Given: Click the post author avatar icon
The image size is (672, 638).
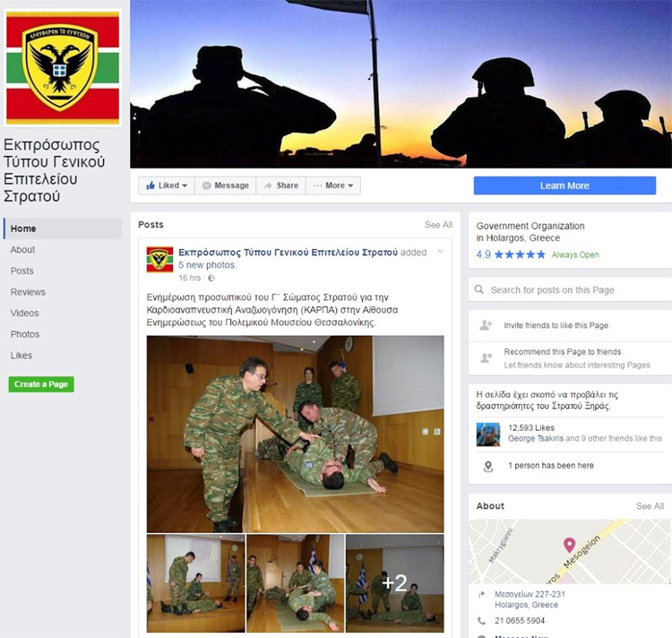Looking at the screenshot, I should pyautogui.click(x=159, y=259).
